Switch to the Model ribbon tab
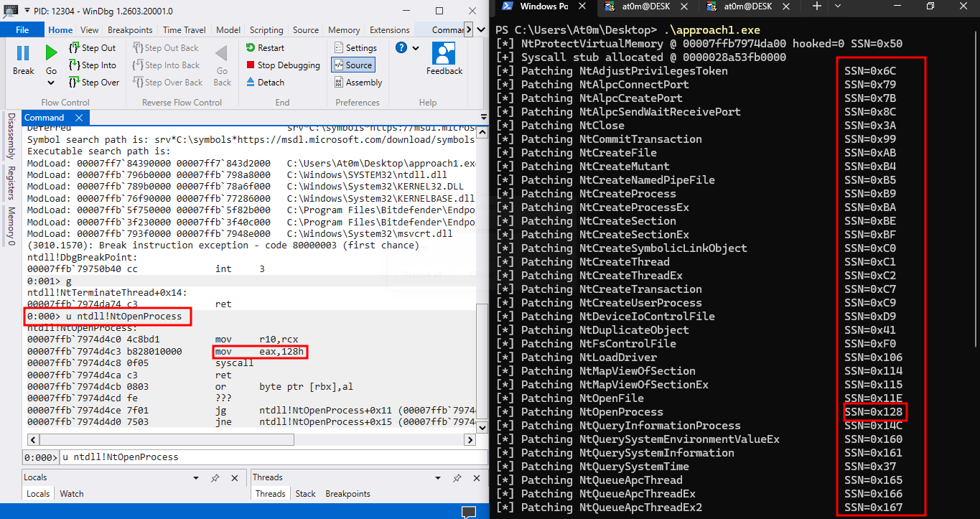The image size is (980, 519). (228, 29)
